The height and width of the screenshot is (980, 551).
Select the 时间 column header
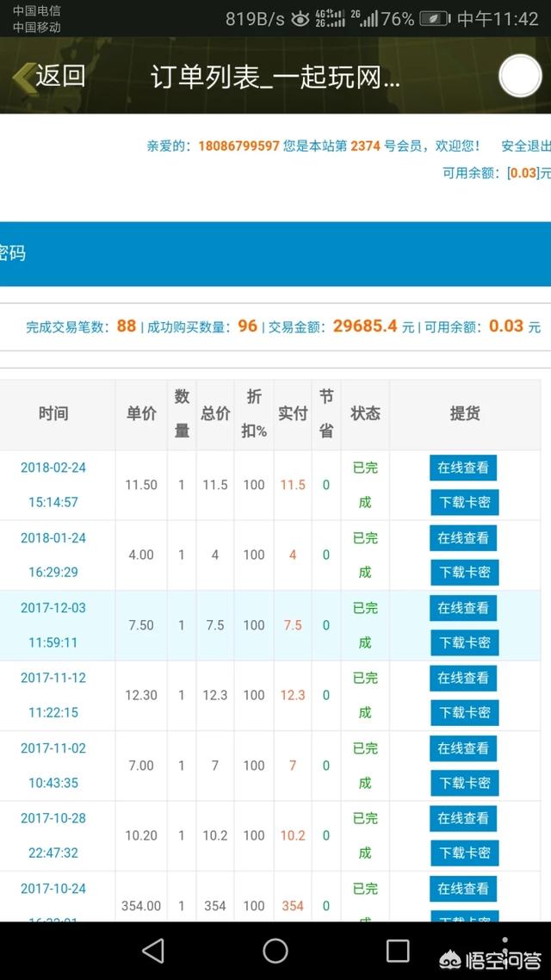53,414
